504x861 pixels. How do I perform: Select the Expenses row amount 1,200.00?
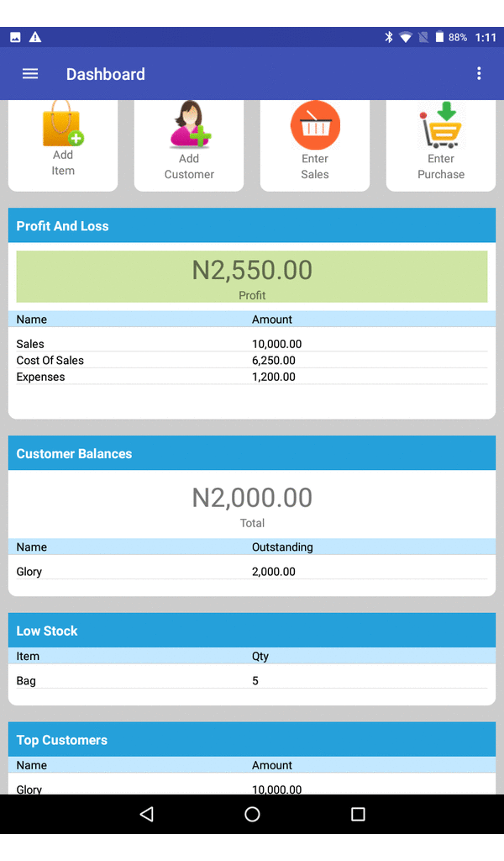pyautogui.click(x=274, y=378)
